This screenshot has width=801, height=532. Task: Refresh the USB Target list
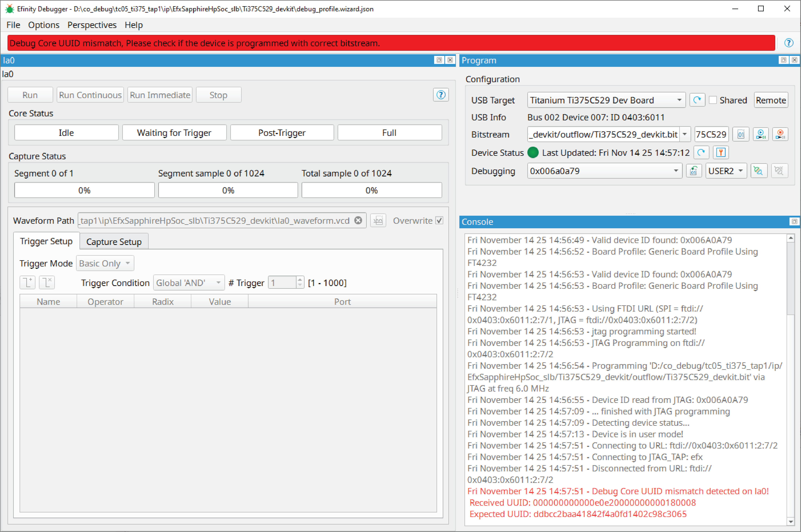pyautogui.click(x=697, y=100)
